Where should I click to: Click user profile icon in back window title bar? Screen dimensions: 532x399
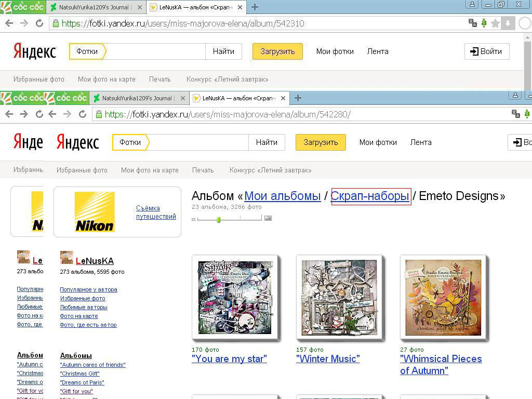[x=472, y=4]
